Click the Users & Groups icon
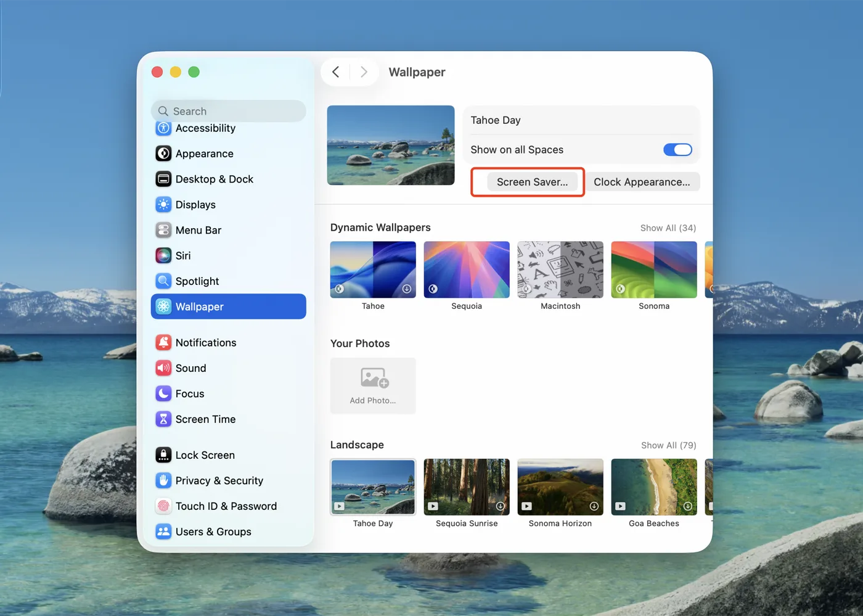Image resolution: width=863 pixels, height=616 pixels. (x=163, y=532)
